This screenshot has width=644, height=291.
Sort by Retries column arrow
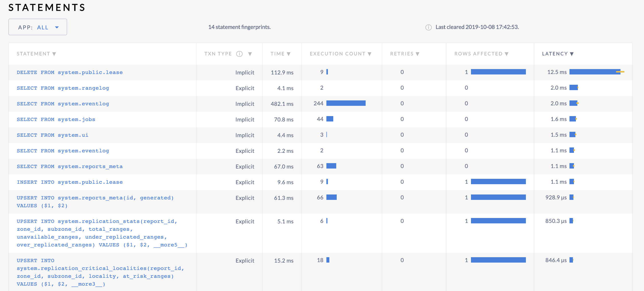[417, 54]
